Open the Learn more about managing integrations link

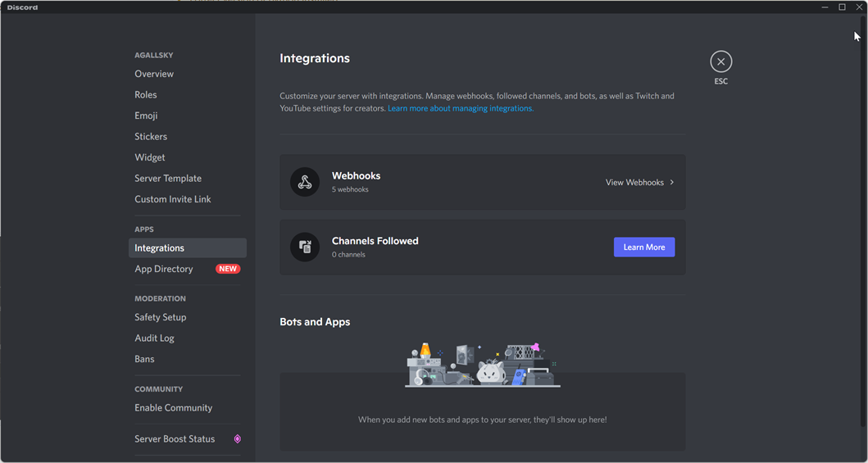pyautogui.click(x=461, y=108)
